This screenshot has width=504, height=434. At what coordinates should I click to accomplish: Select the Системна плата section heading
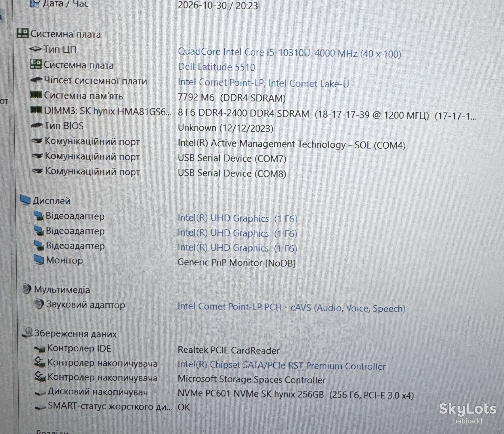click(66, 34)
